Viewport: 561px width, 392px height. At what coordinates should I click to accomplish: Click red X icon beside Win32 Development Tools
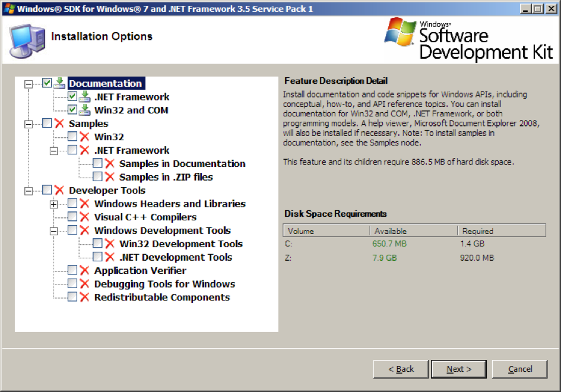coord(110,244)
